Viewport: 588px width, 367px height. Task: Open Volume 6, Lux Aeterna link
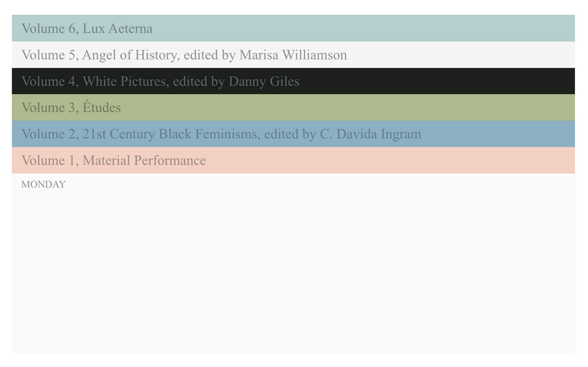(x=87, y=28)
